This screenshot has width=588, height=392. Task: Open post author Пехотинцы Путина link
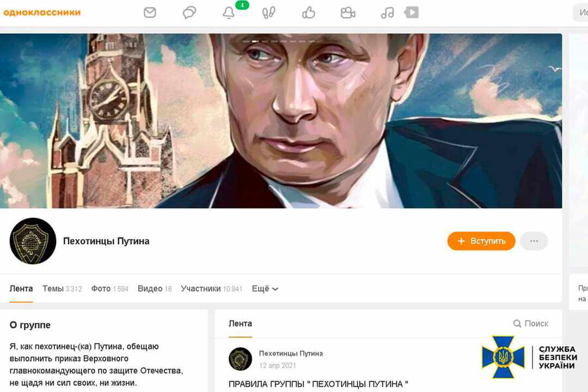click(x=291, y=353)
